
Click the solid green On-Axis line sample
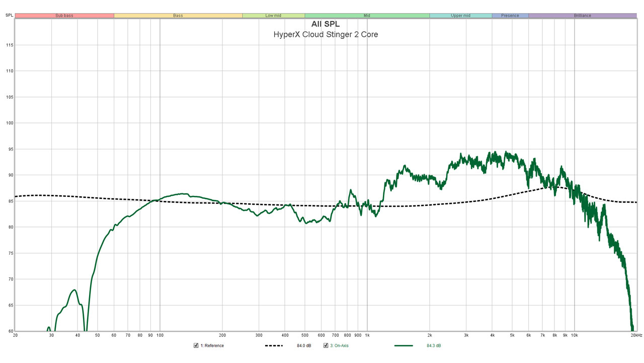click(x=404, y=346)
